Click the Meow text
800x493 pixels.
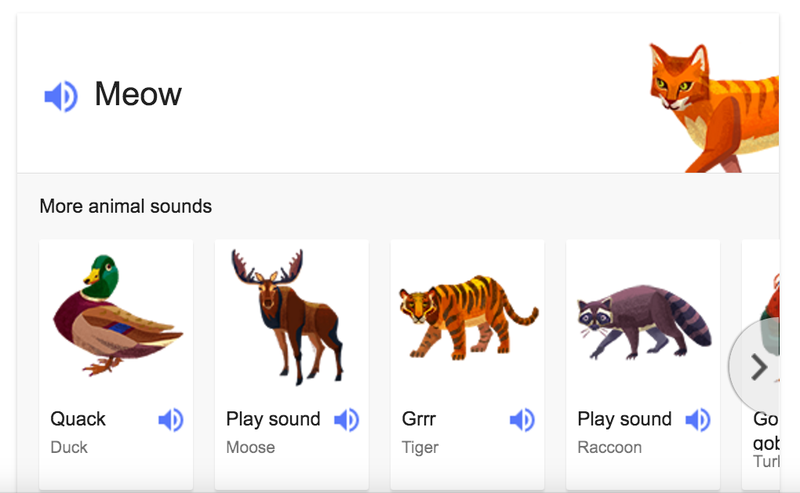138,95
